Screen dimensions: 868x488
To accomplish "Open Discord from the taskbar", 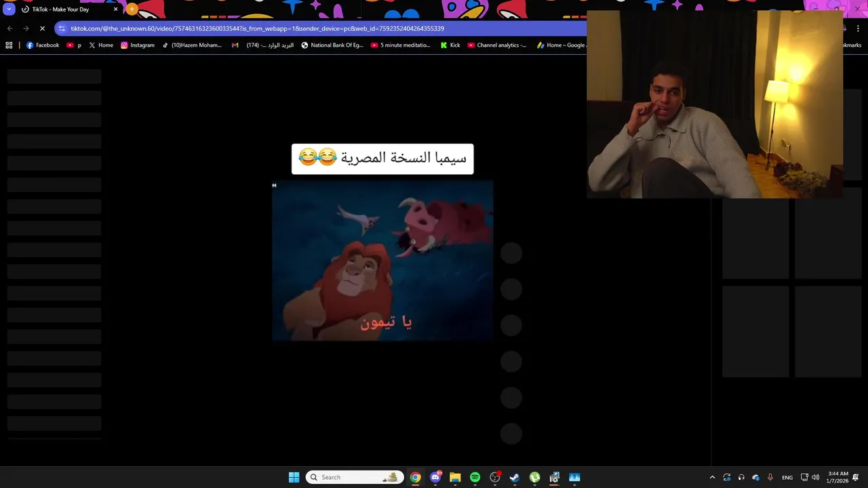I will coord(435,477).
